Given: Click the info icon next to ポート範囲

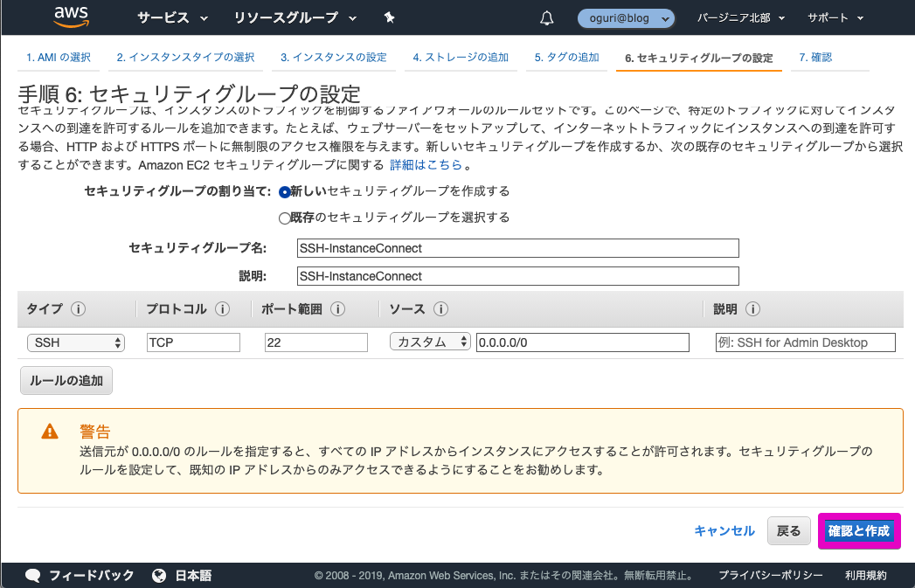Looking at the screenshot, I should point(340,308).
